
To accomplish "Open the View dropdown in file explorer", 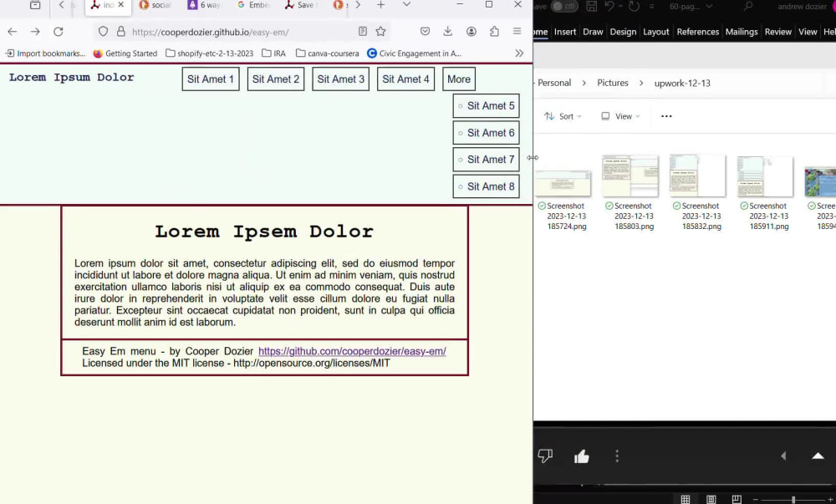I will click(620, 116).
